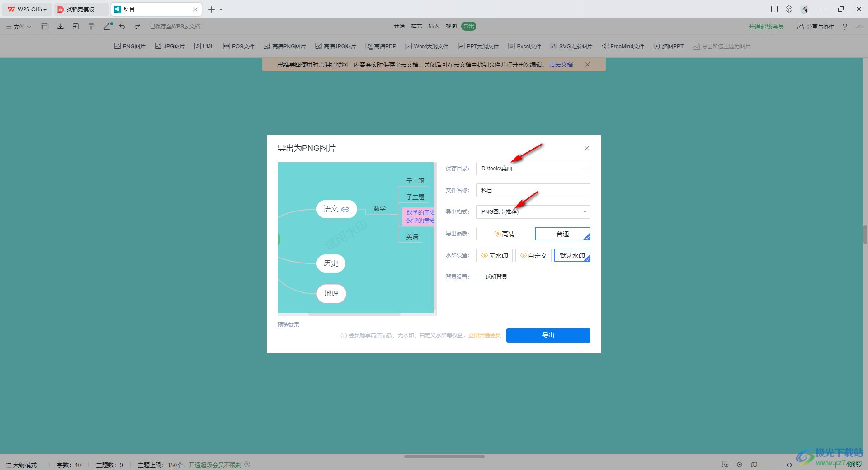868x470 pixels.
Task: Undo the last action
Action: [122, 26]
